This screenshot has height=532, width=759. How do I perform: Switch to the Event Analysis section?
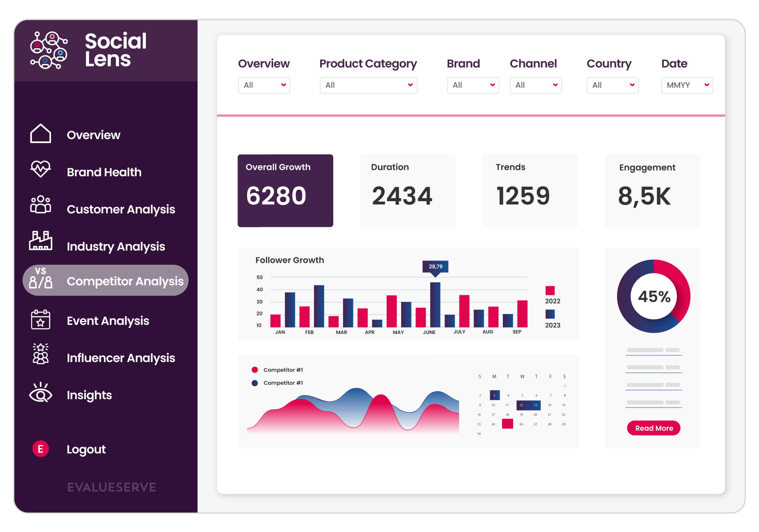108,321
